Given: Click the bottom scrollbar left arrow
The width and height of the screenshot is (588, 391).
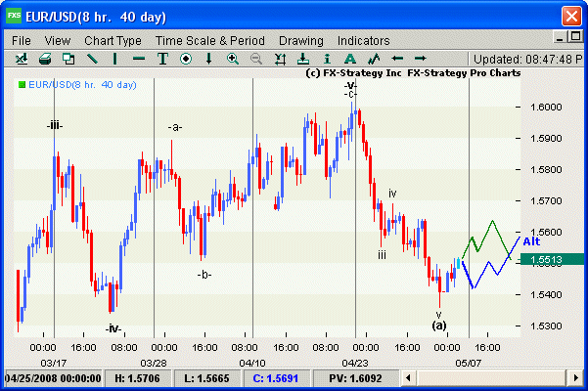Looking at the screenshot, I should [408, 378].
